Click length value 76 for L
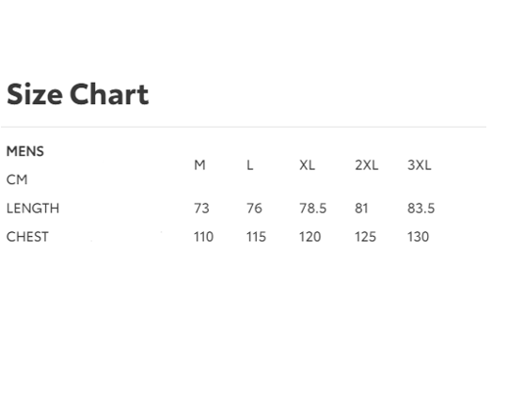This screenshot has height=420, width=523. click(254, 209)
